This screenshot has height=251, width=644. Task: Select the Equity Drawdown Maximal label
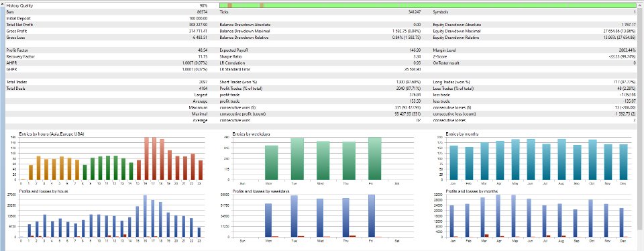(x=457, y=32)
